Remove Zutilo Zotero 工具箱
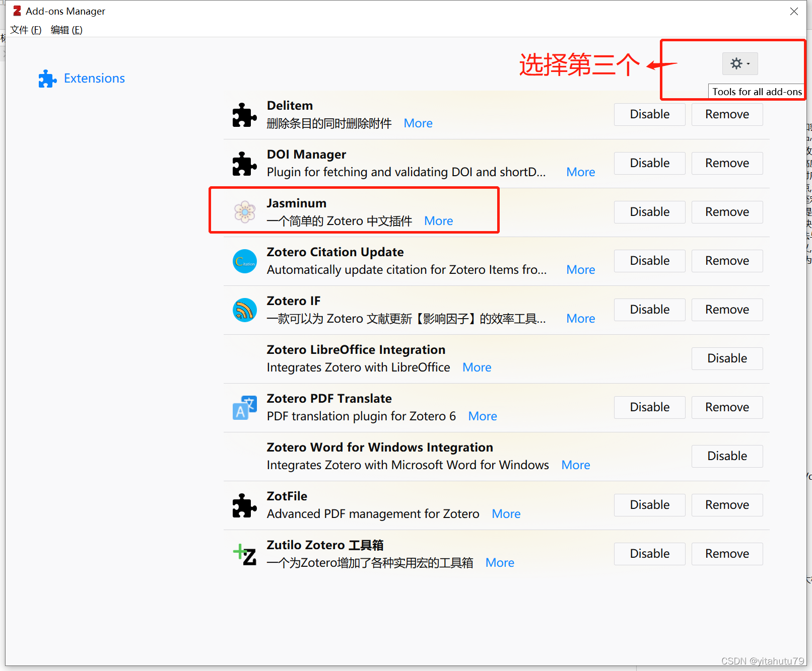 [727, 554]
